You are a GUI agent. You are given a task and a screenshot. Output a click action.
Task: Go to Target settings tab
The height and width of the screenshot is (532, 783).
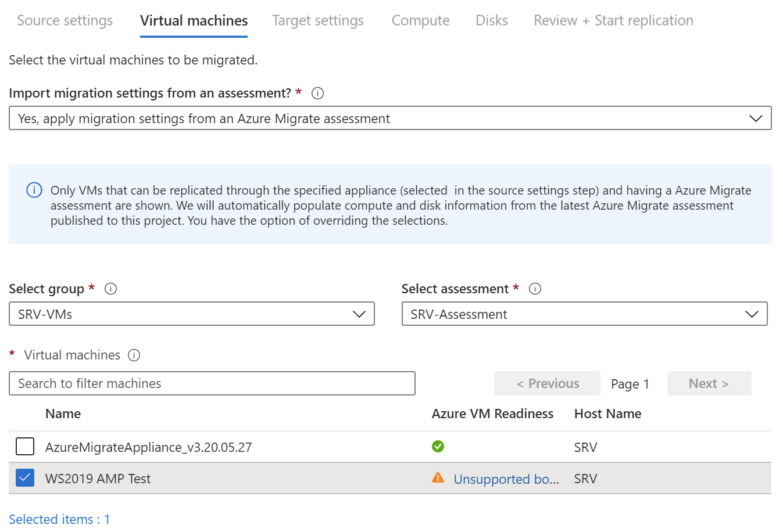pos(318,20)
